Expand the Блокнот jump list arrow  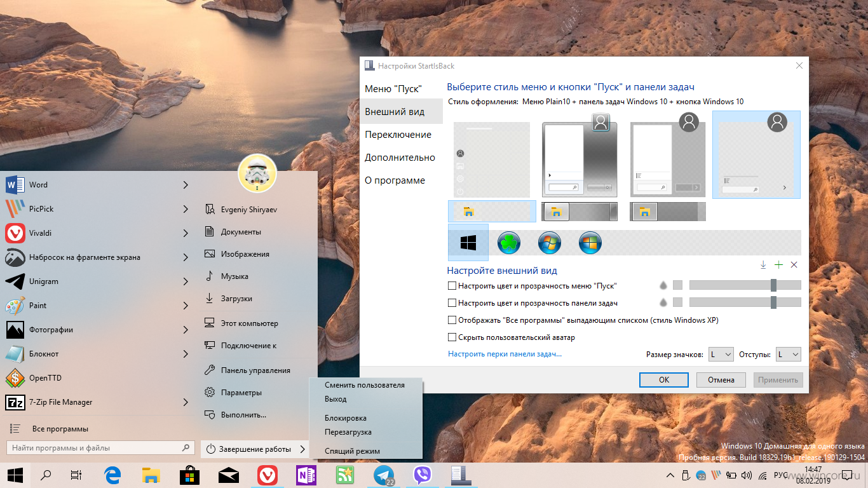pos(186,354)
